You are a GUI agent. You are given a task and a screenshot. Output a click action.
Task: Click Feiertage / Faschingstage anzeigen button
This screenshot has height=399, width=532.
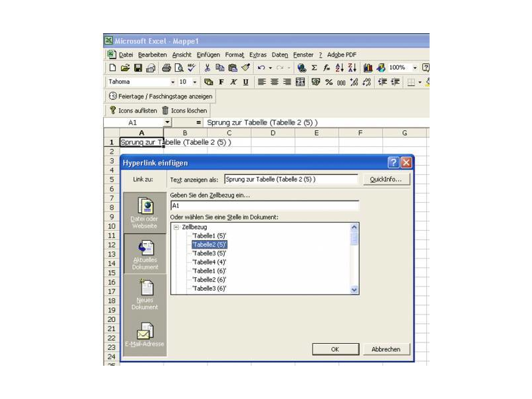(x=160, y=96)
